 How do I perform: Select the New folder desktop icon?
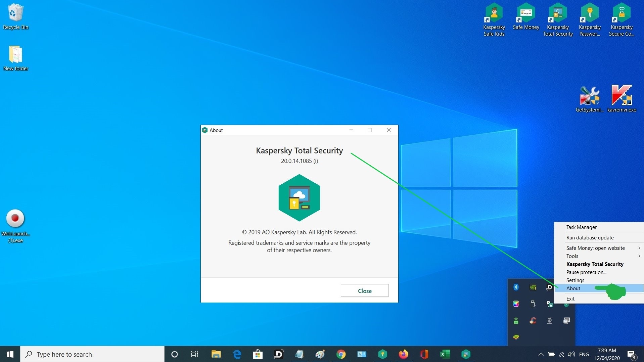[15, 58]
